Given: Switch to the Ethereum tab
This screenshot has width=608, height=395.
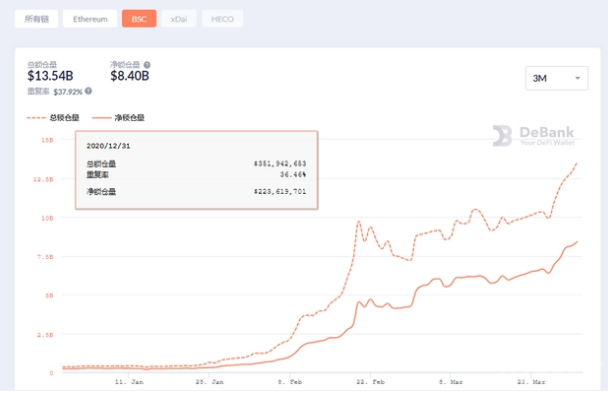Looking at the screenshot, I should (x=90, y=19).
